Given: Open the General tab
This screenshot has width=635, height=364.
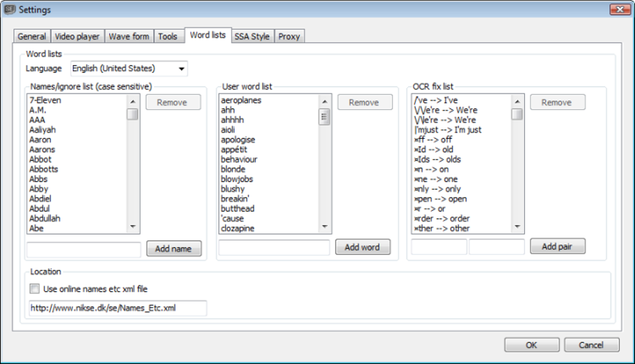Looking at the screenshot, I should pos(32,37).
